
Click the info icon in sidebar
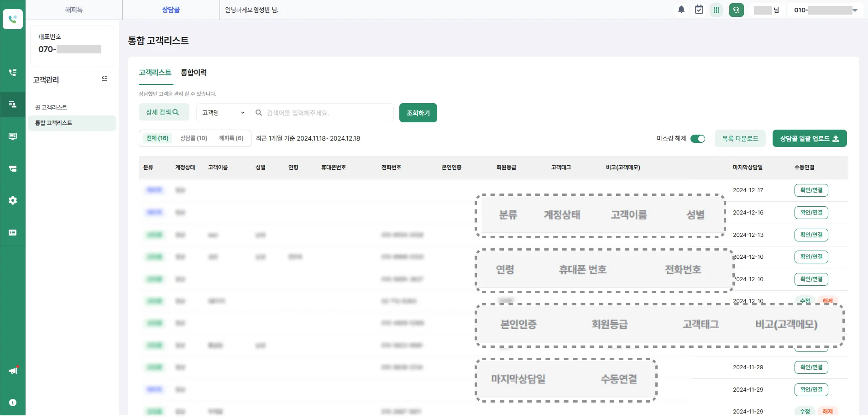13,403
